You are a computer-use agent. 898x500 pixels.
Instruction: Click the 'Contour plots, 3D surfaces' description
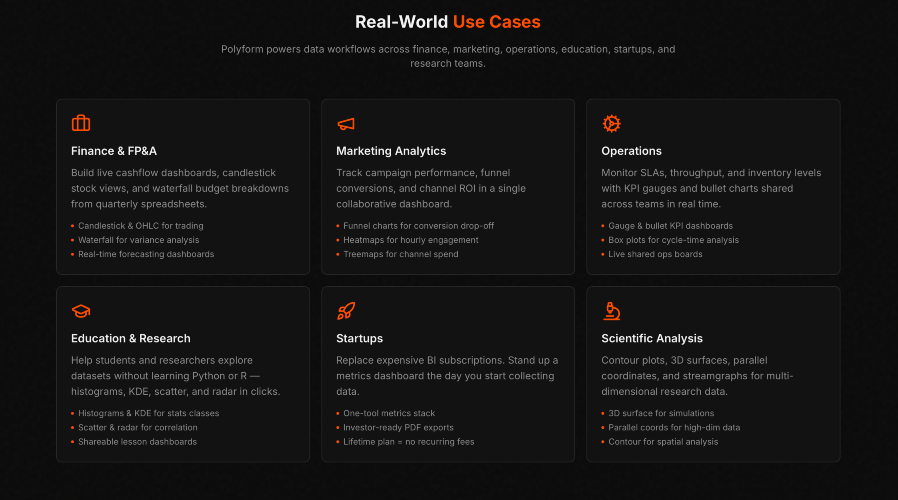tap(698, 376)
